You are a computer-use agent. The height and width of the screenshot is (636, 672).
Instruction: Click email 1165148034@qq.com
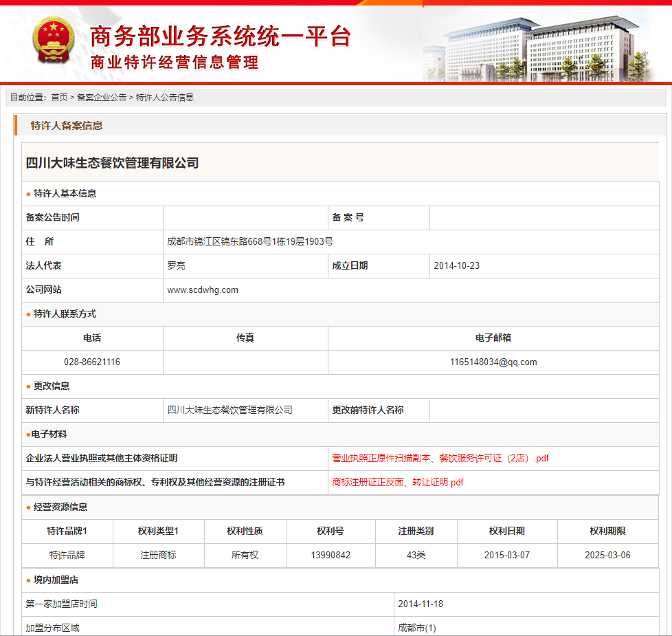[x=493, y=362]
